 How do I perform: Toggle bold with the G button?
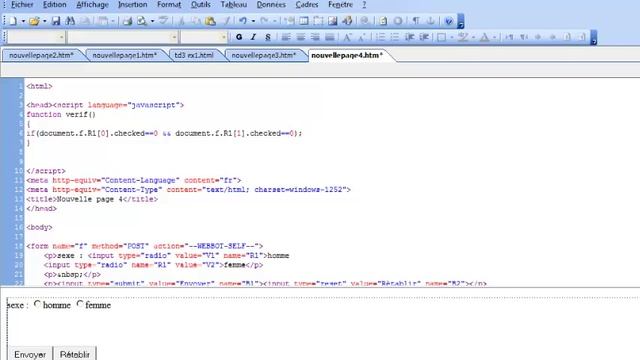[x=239, y=37]
